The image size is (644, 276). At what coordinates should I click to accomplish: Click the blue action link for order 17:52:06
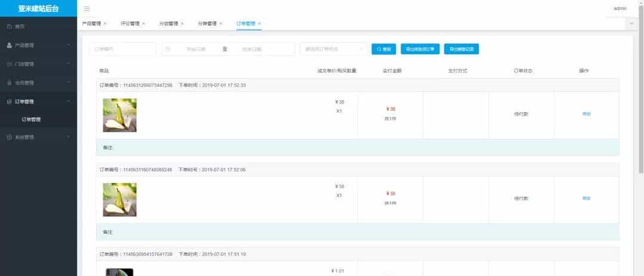pos(587,199)
